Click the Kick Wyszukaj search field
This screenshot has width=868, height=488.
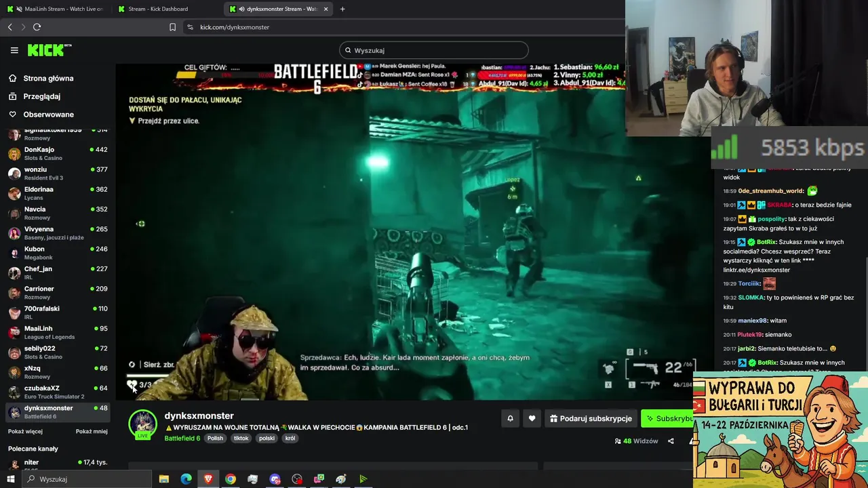click(434, 50)
